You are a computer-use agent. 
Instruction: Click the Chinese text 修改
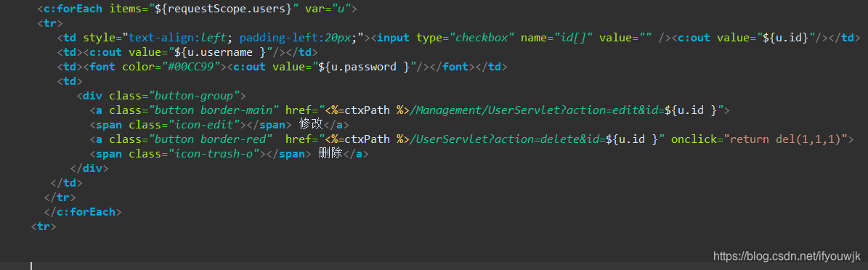tap(311, 125)
